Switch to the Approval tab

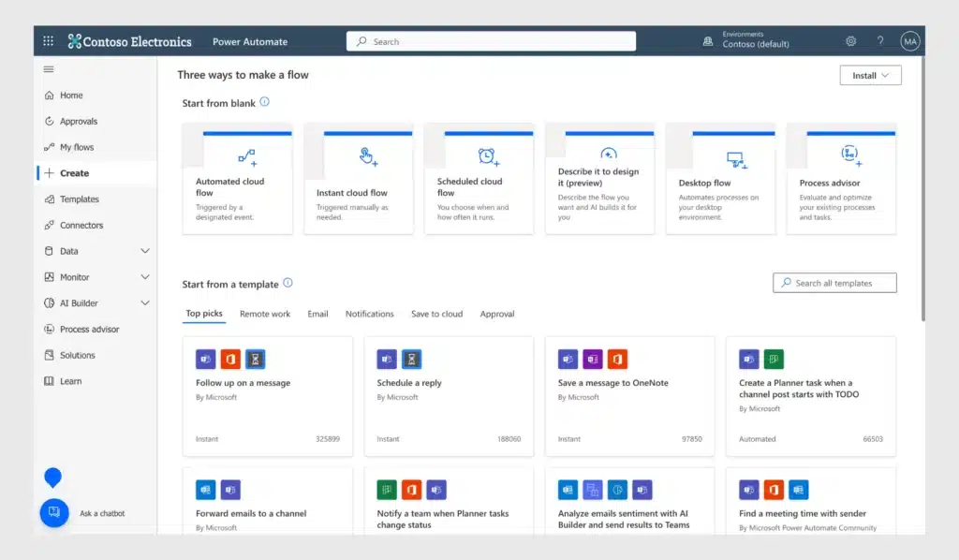(496, 314)
